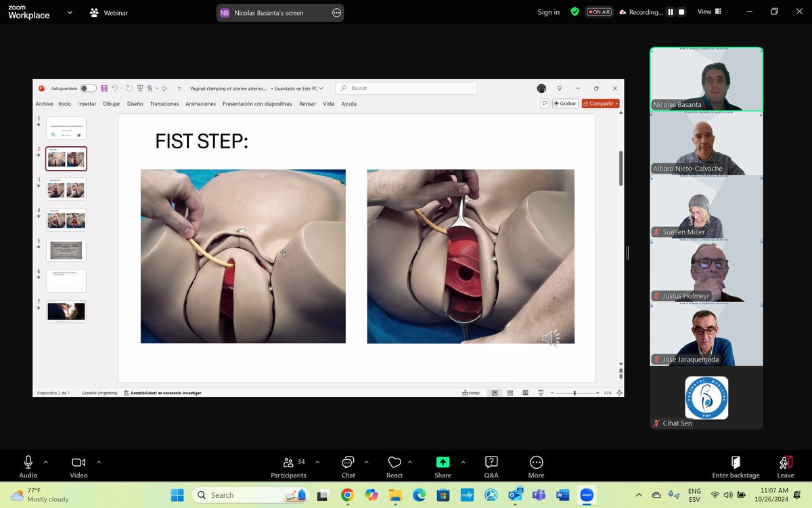Click fit slide to window icon
Screen dimensions: 812x508
[618, 393]
